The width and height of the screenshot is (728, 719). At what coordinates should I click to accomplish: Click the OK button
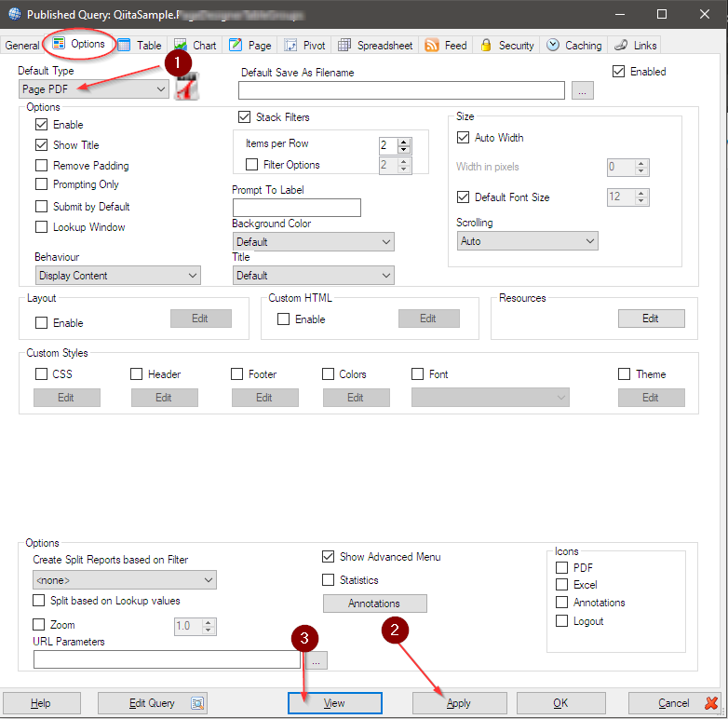560,703
